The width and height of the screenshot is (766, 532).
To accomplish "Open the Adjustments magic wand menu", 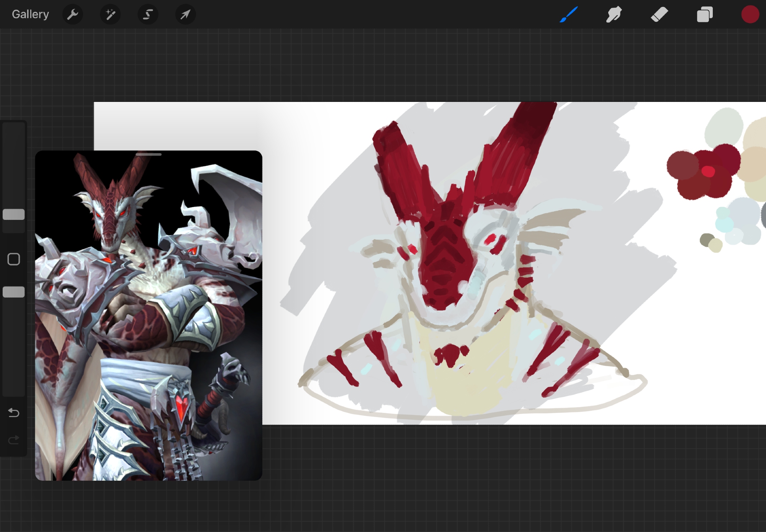I will click(x=110, y=15).
